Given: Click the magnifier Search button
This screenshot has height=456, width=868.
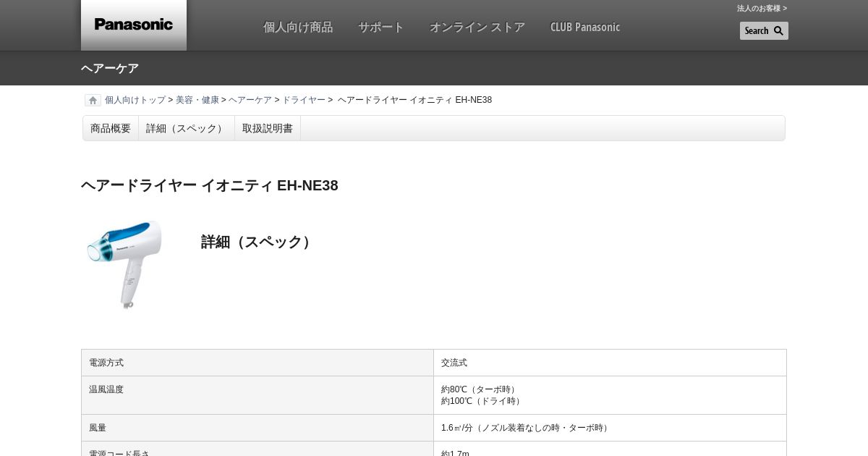Looking at the screenshot, I should (x=764, y=30).
